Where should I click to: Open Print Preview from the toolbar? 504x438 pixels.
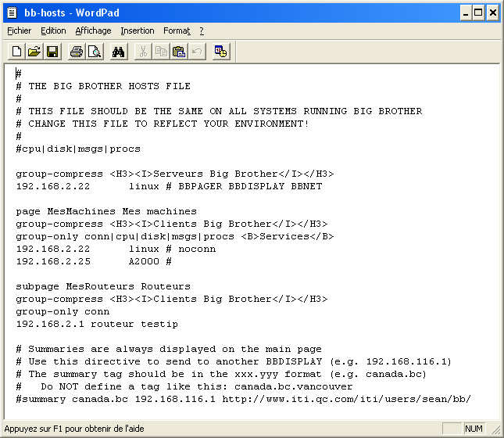tap(94, 52)
